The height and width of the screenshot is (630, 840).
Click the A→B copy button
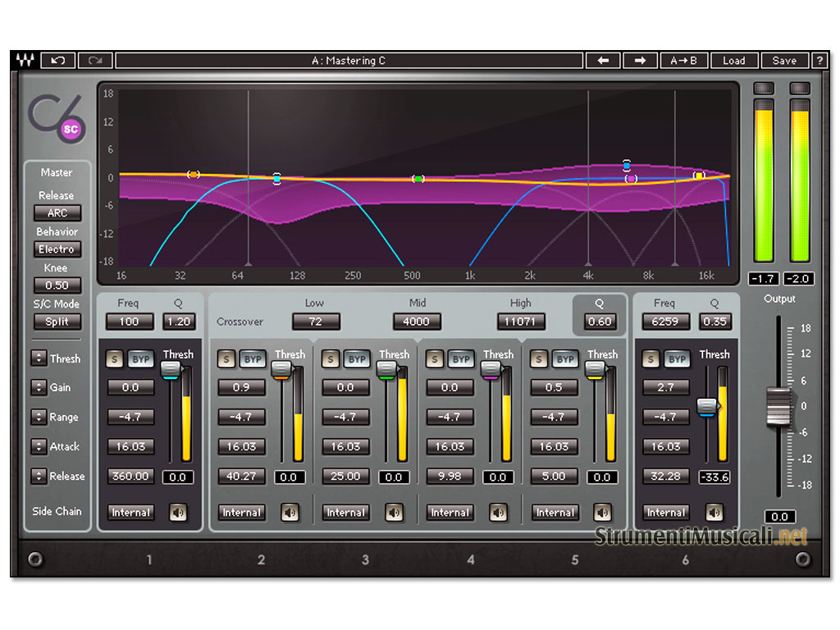coord(683,61)
